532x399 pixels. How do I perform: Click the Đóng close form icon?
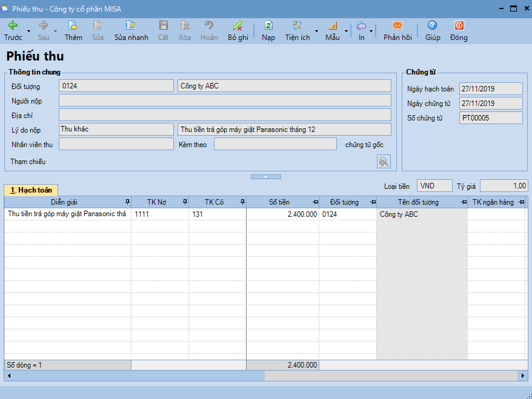(x=459, y=26)
